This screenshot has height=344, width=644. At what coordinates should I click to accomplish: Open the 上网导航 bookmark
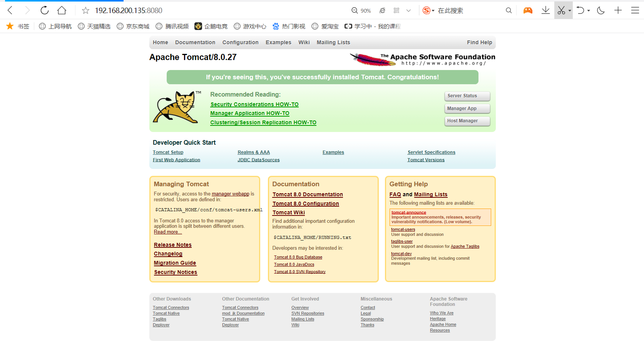click(x=55, y=26)
